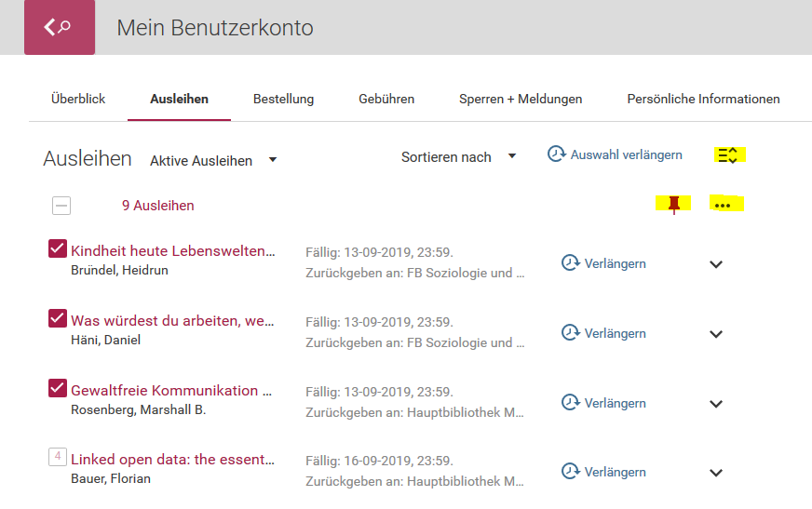Click Verlängern label for Was würdest du arbeiten

tap(616, 333)
